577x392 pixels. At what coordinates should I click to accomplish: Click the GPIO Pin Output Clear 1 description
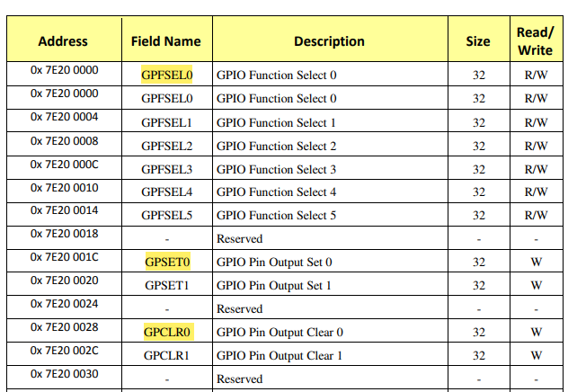click(280, 355)
